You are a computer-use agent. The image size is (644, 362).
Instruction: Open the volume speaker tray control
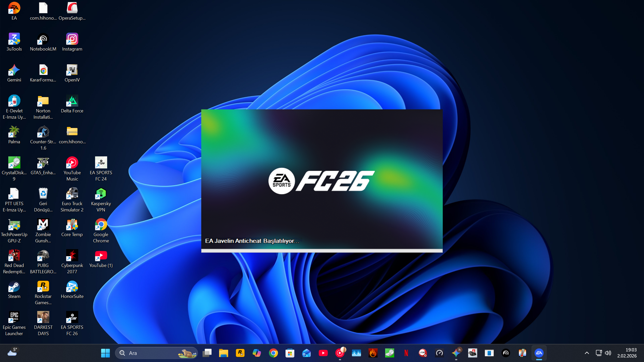pos(608,353)
